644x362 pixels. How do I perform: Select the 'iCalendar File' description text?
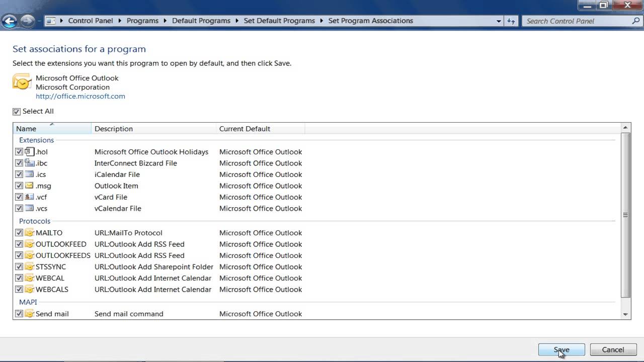coord(117,174)
